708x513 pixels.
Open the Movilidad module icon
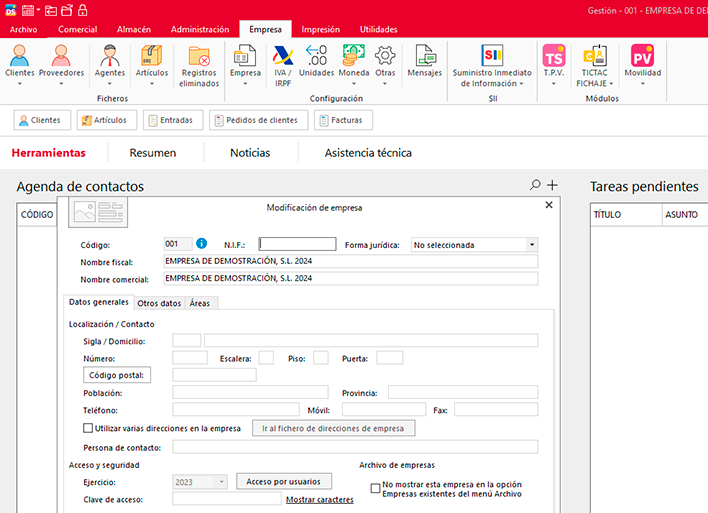642,58
